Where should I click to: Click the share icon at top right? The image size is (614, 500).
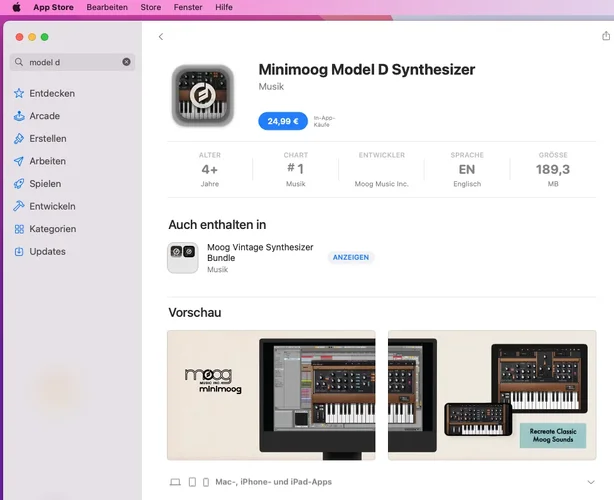tap(606, 36)
